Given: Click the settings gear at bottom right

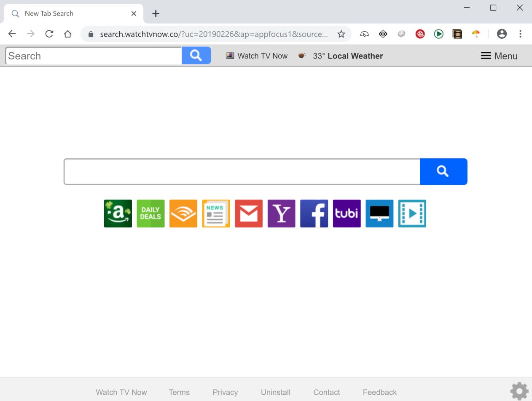Looking at the screenshot, I should pos(519,391).
